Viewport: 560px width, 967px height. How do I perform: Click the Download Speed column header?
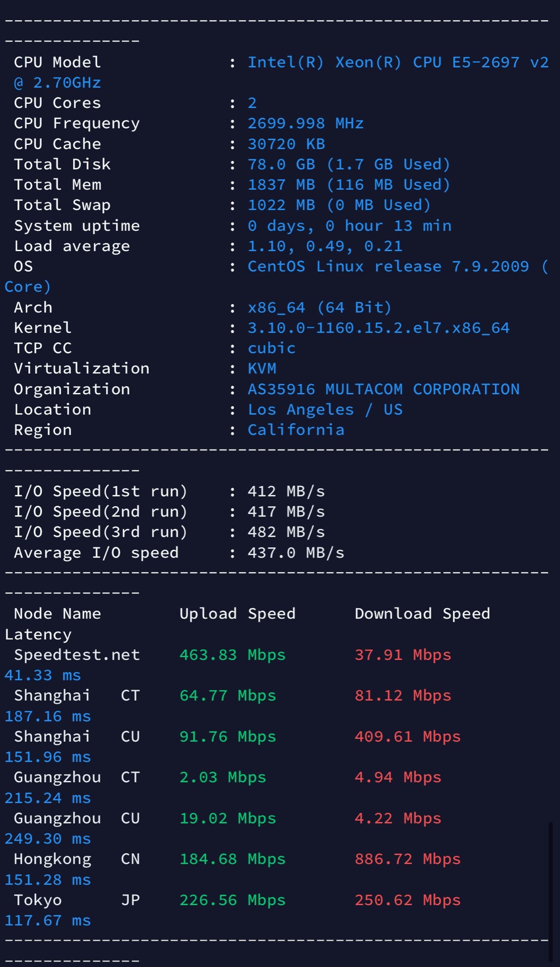pos(422,613)
